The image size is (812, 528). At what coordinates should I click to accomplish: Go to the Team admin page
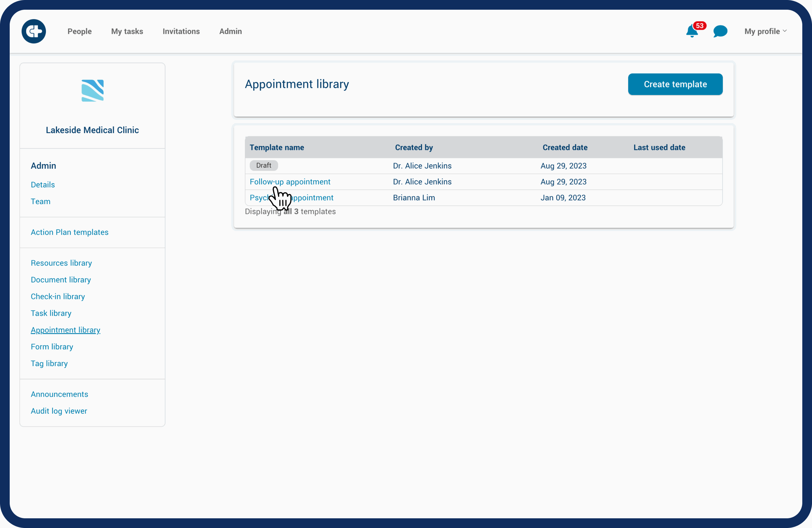(41, 201)
